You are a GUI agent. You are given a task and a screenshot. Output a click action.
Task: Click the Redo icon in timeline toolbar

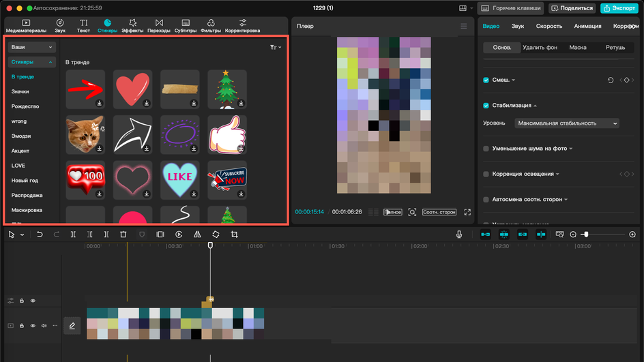pos(56,235)
